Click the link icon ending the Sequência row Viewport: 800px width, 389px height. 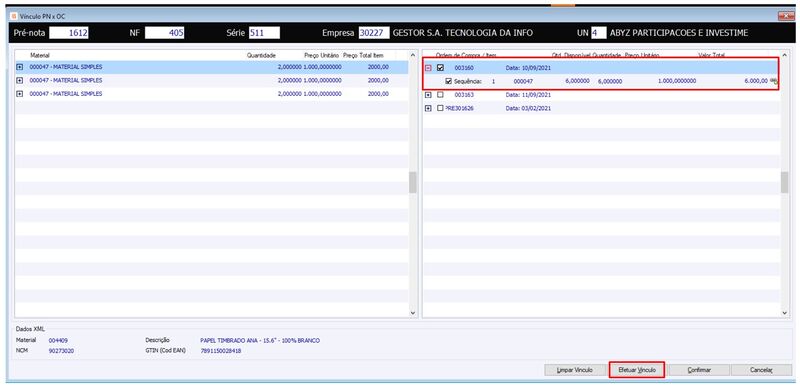773,81
